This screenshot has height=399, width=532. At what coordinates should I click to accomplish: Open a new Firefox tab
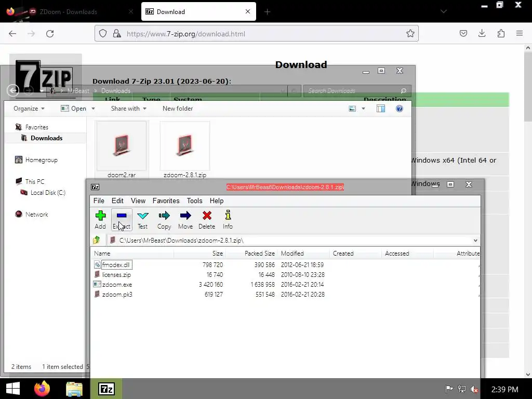click(x=268, y=12)
